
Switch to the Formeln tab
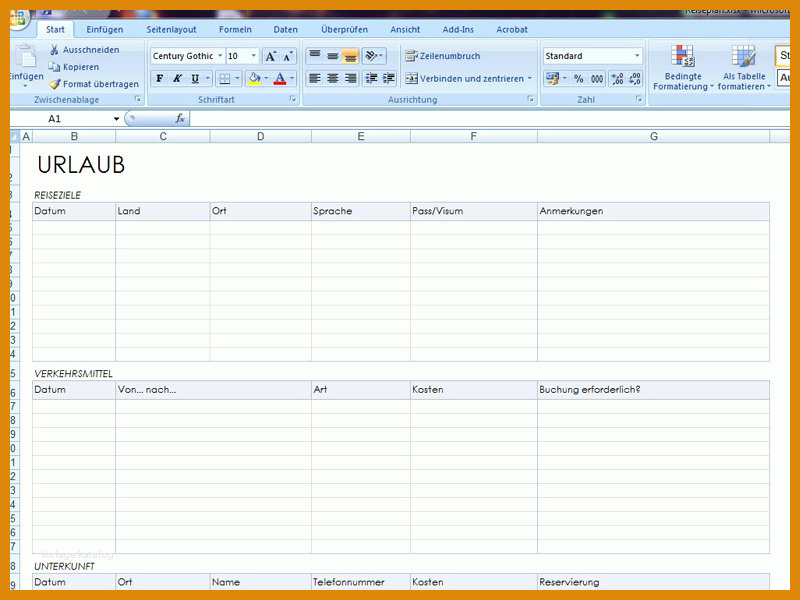[235, 30]
